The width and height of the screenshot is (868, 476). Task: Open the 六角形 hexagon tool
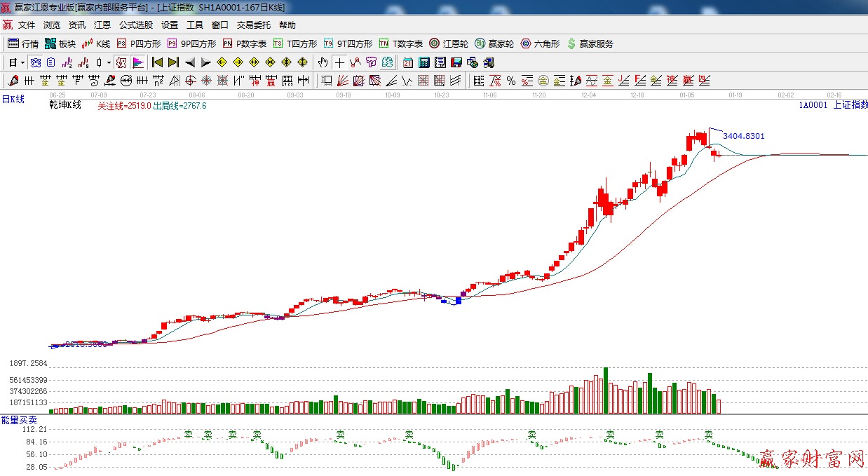tap(540, 43)
